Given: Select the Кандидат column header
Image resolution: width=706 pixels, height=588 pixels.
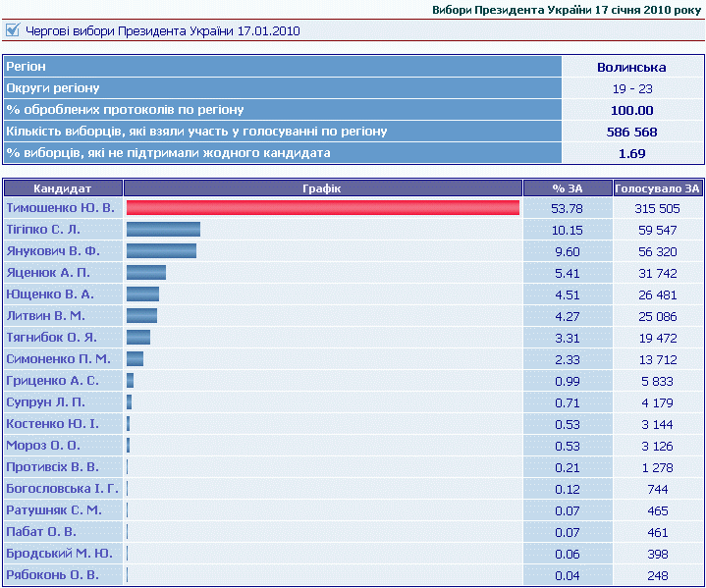Looking at the screenshot, I should tap(63, 187).
